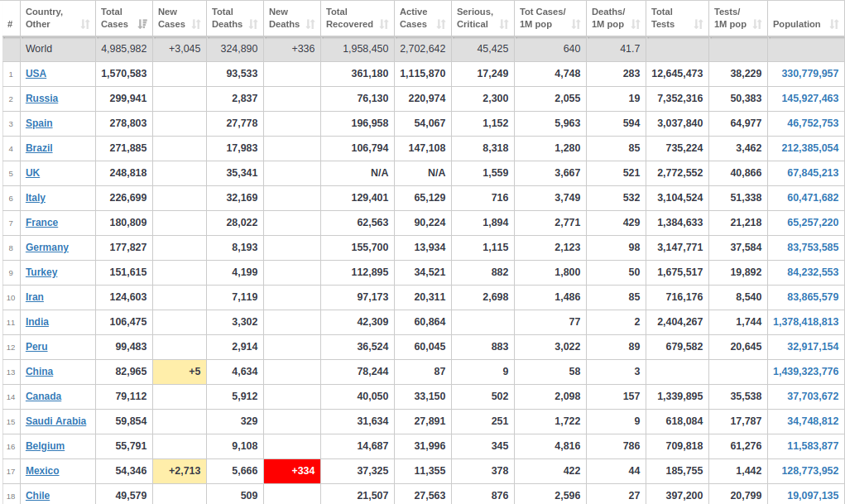The width and height of the screenshot is (845, 504).
Task: Click Russia population 145,927,463 link
Action: tap(810, 98)
